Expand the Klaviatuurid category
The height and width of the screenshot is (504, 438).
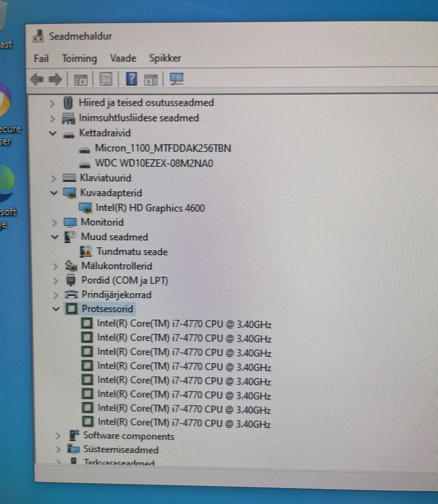[x=53, y=178]
